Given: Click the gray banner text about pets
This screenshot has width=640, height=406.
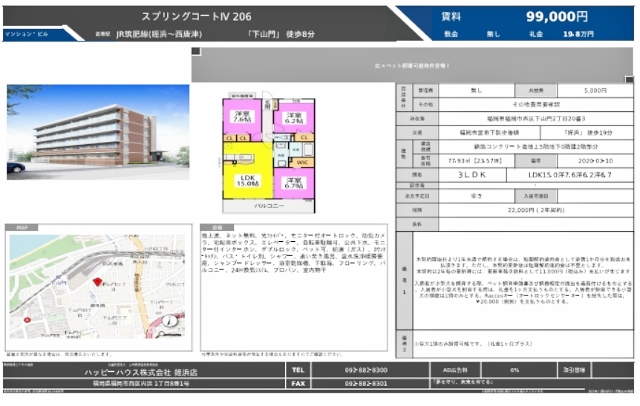Looking at the screenshot, I should (x=412, y=65).
